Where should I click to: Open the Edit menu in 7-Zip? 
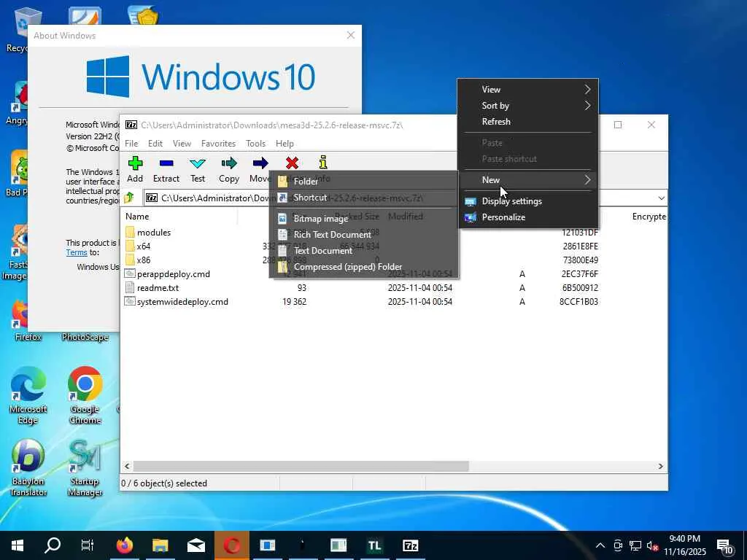click(x=155, y=144)
